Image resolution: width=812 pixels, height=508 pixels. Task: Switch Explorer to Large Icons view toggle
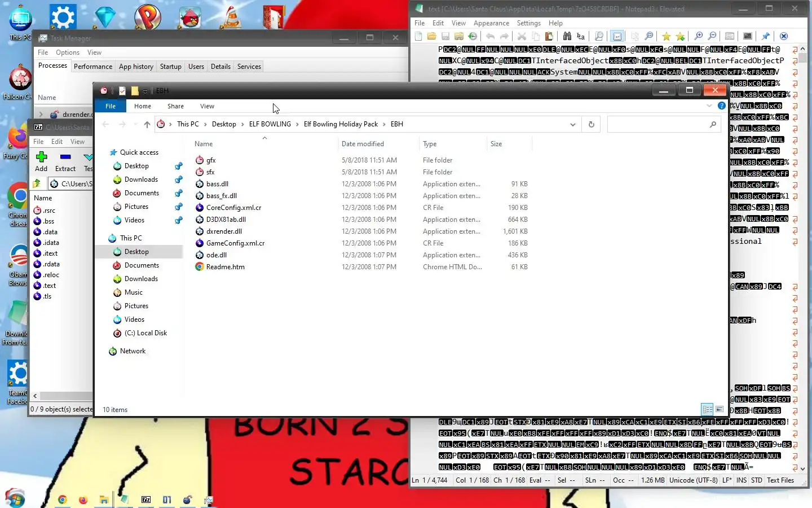click(720, 409)
